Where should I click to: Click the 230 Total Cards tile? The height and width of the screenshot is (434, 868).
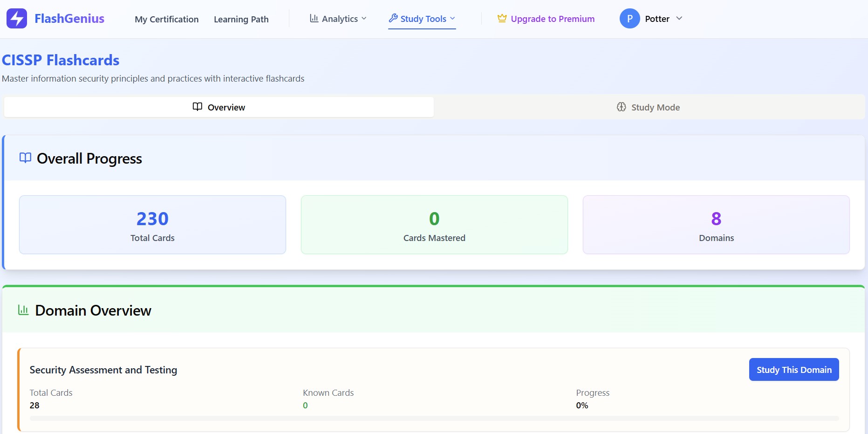pos(152,225)
